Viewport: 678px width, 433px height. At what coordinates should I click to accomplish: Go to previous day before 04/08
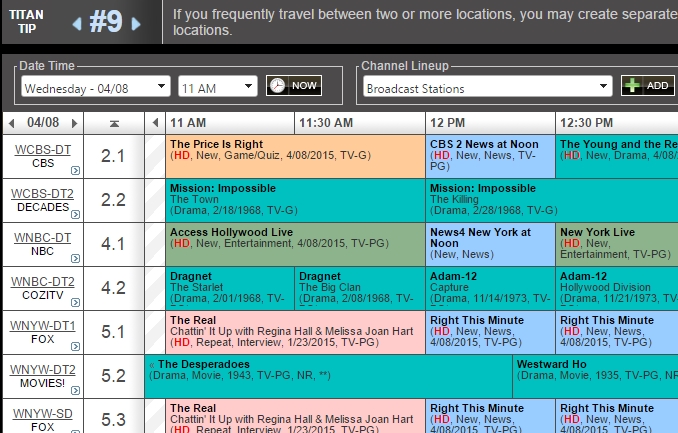12,123
